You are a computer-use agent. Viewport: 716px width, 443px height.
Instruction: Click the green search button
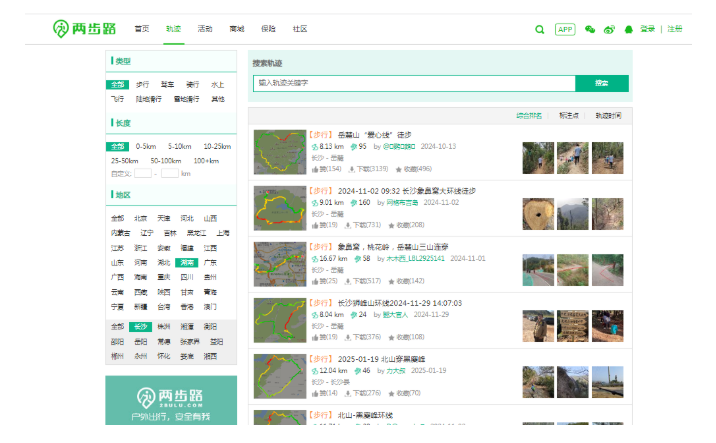tap(601, 83)
